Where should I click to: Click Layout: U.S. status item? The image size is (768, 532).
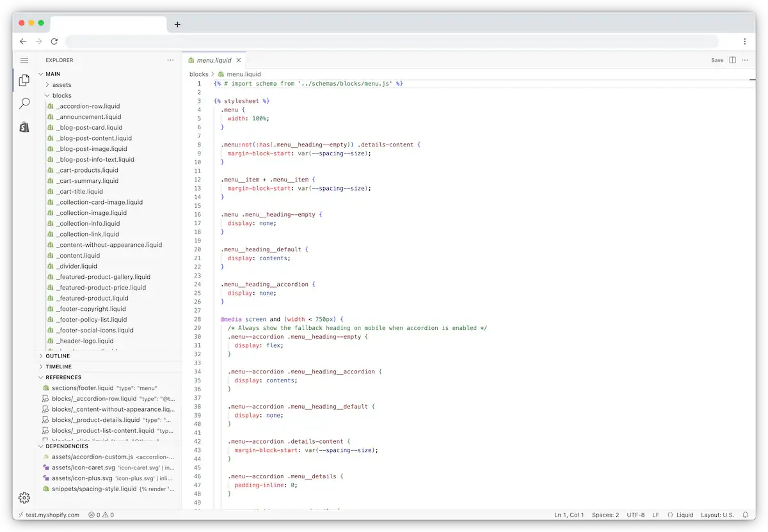(717, 515)
